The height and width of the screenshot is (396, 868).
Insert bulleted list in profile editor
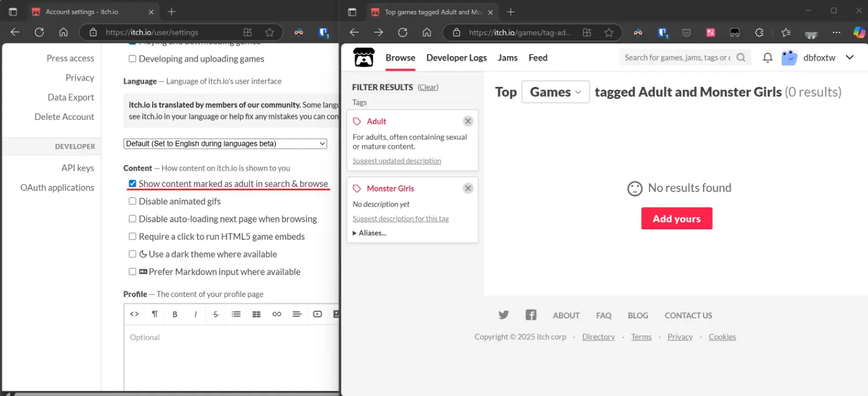click(236, 314)
